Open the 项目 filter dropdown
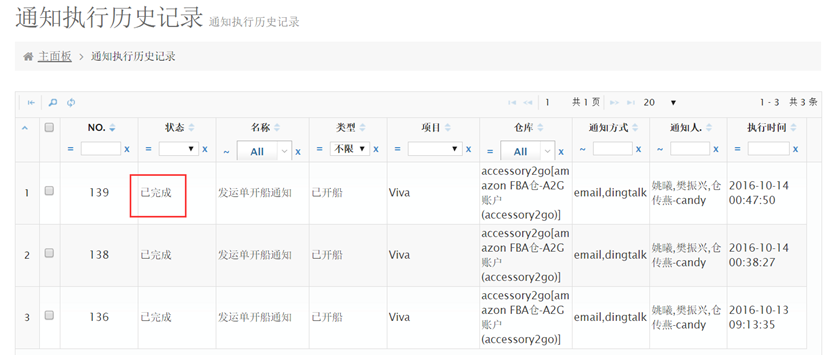Screen dimensions: 829x360 click(x=435, y=149)
